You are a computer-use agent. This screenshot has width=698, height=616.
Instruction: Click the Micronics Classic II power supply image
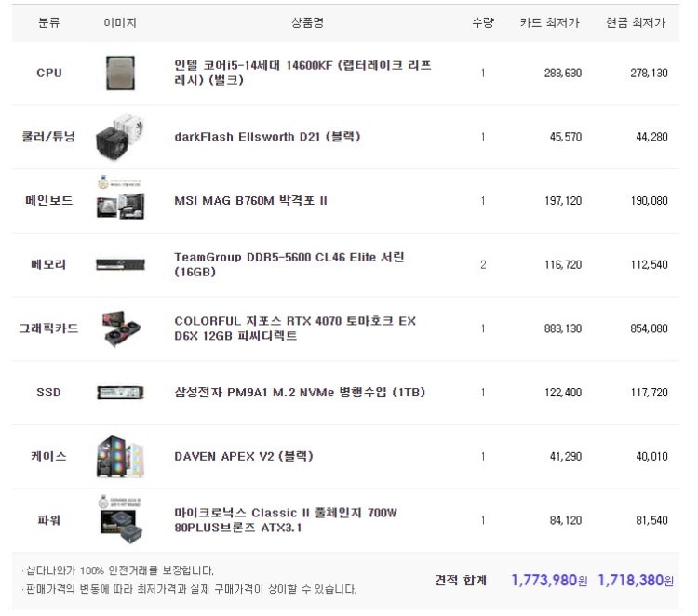(x=120, y=519)
